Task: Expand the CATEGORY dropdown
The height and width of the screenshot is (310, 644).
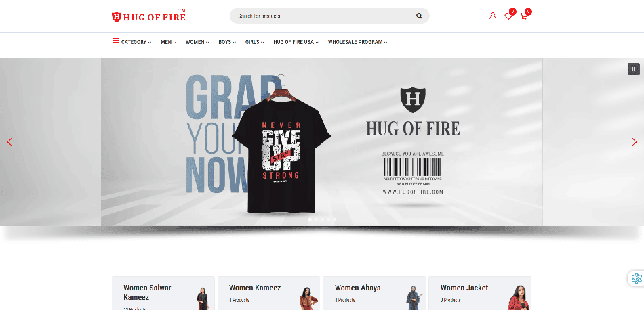Action: (x=136, y=42)
